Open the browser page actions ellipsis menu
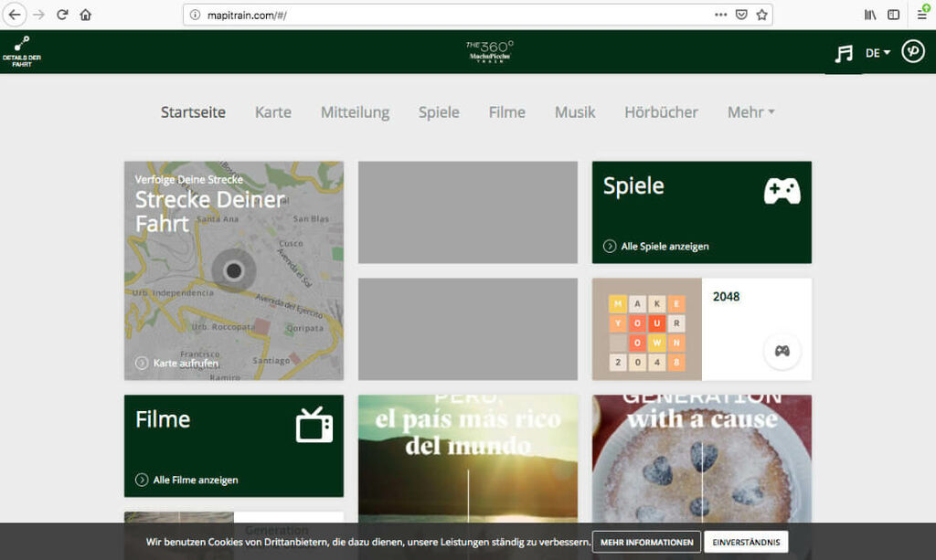Image resolution: width=936 pixels, height=560 pixels. [720, 15]
